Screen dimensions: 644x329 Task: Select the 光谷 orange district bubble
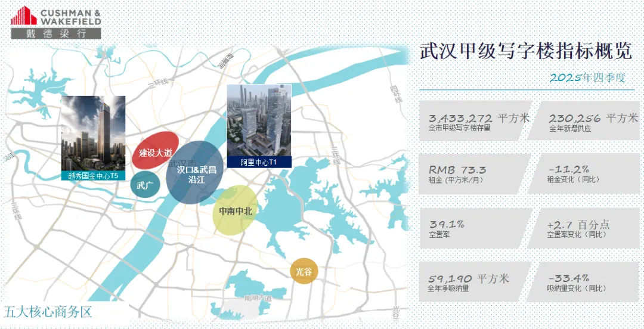pyautogui.click(x=304, y=271)
